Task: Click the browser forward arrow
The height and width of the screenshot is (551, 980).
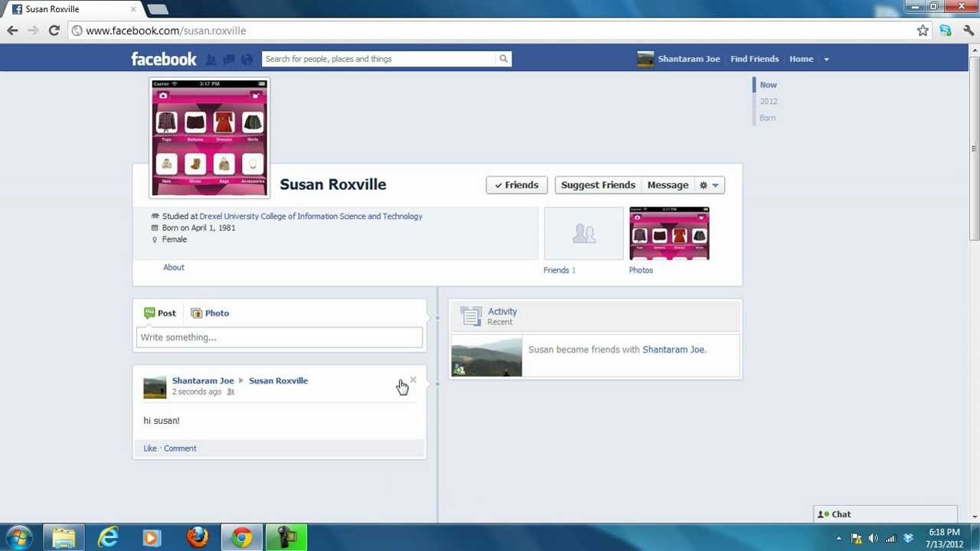Action: click(33, 31)
